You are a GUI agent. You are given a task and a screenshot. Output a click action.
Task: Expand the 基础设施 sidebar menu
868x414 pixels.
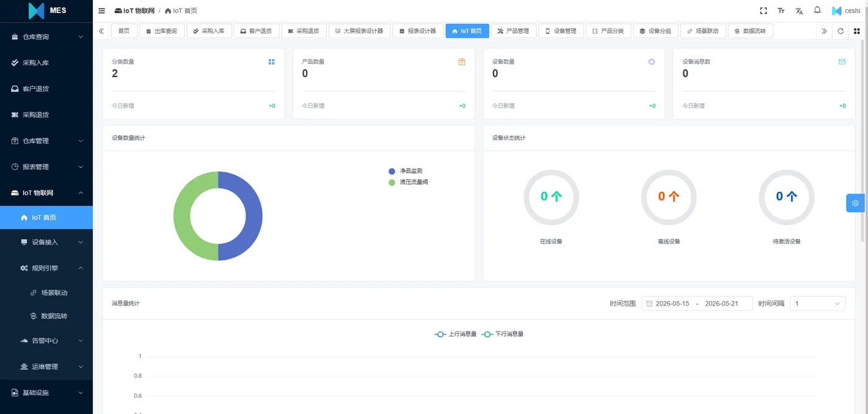[x=46, y=393]
